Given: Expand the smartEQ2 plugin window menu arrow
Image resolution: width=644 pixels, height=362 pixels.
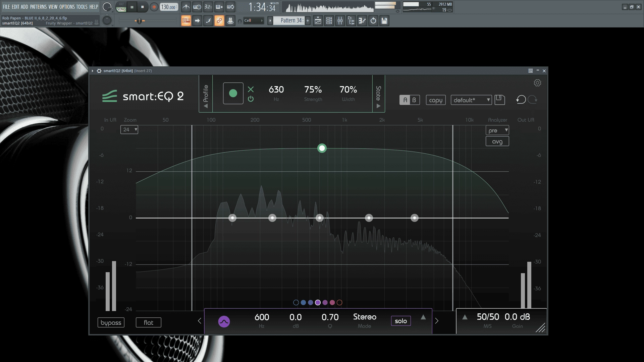Looking at the screenshot, I should coord(92,71).
